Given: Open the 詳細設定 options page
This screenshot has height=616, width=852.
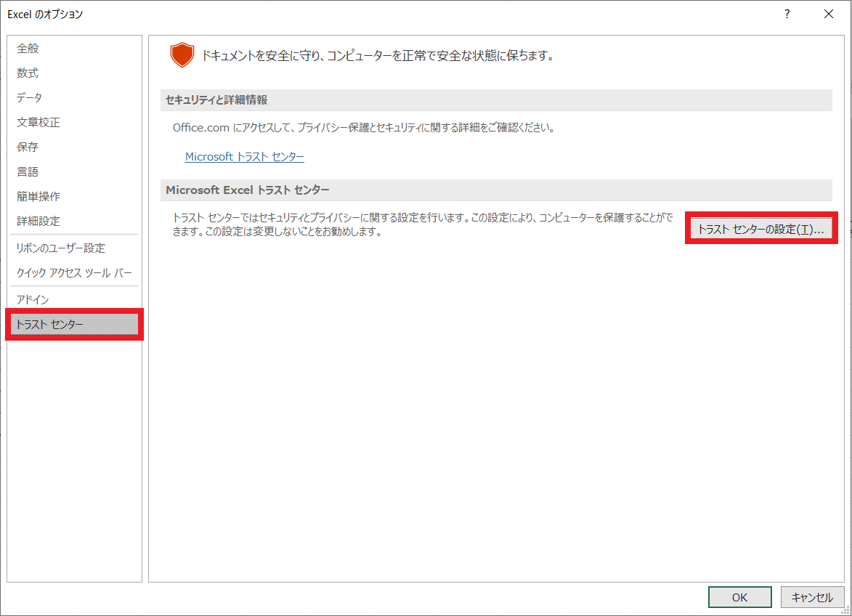Looking at the screenshot, I should tap(38, 222).
